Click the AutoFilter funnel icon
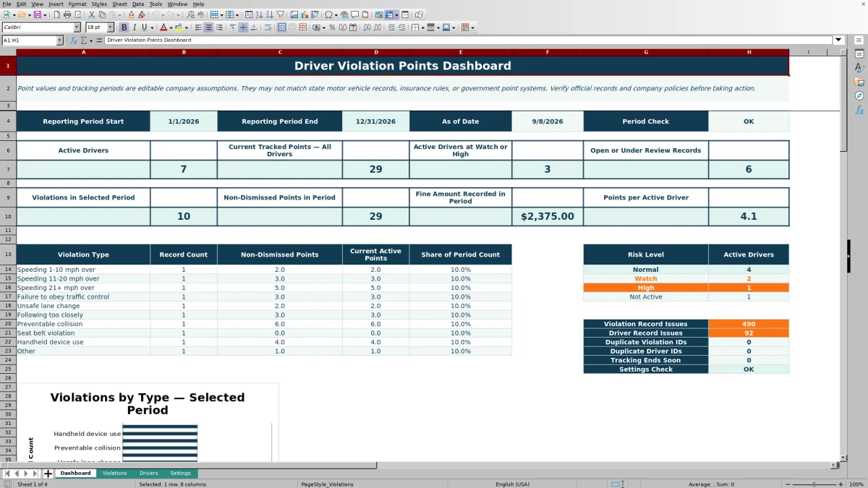The width and height of the screenshot is (868, 488). pyautogui.click(x=280, y=14)
